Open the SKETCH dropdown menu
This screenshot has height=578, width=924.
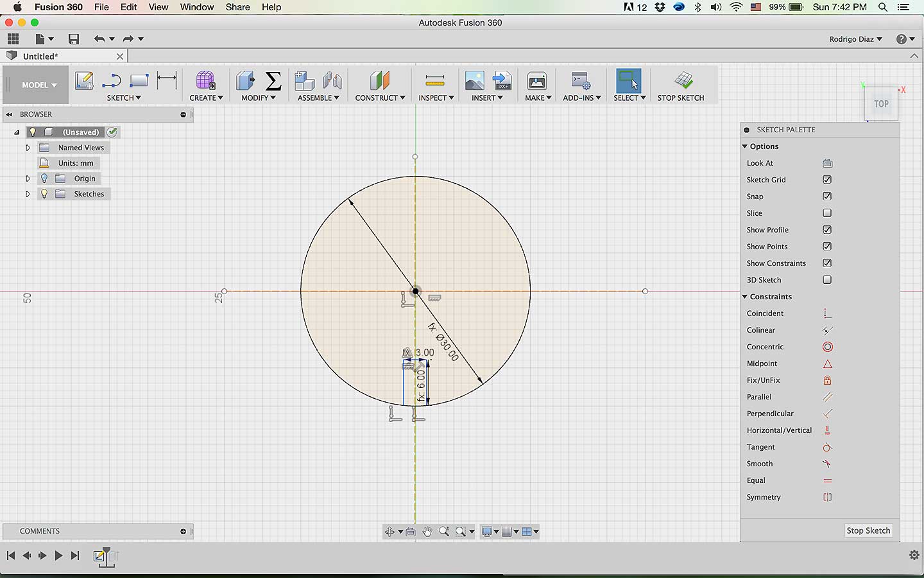124,98
